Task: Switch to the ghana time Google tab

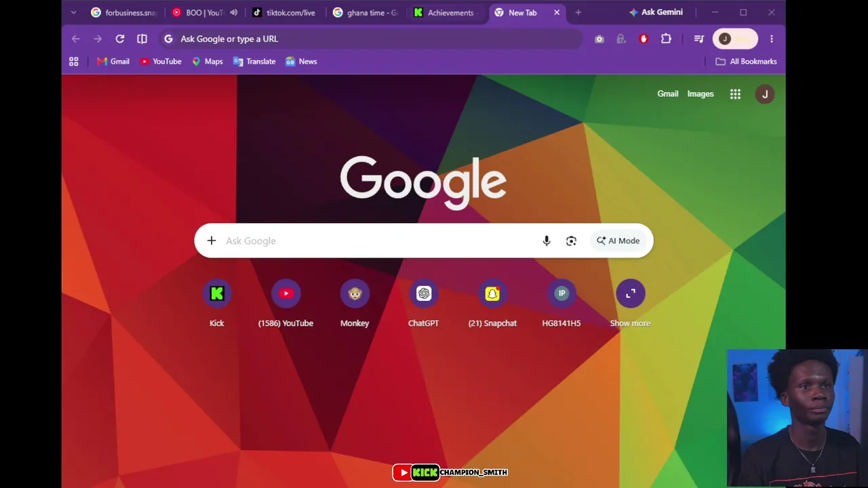Action: click(x=366, y=12)
